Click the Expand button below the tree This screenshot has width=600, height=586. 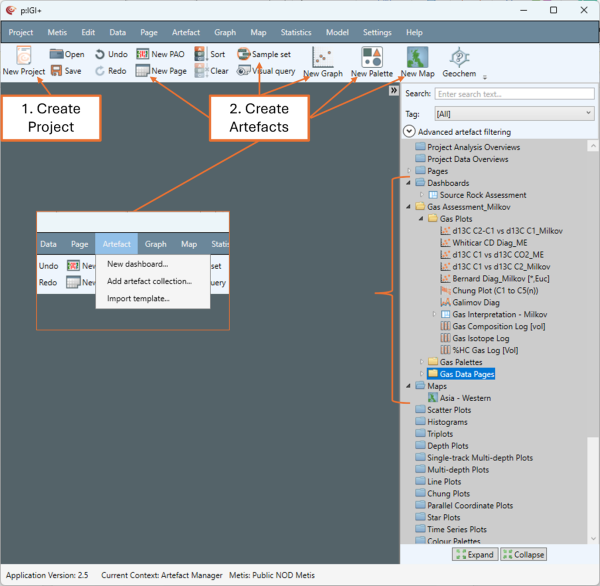click(473, 554)
